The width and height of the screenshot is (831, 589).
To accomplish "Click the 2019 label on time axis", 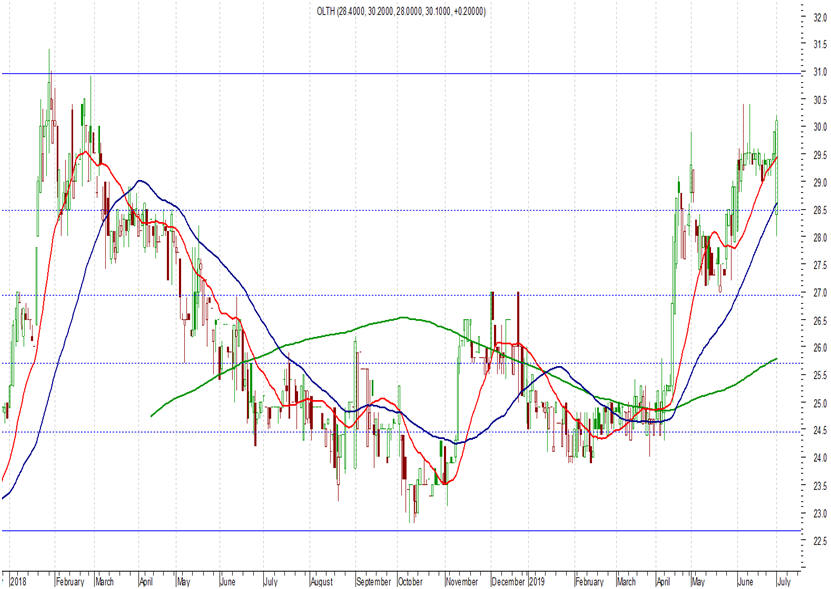I will tap(537, 582).
